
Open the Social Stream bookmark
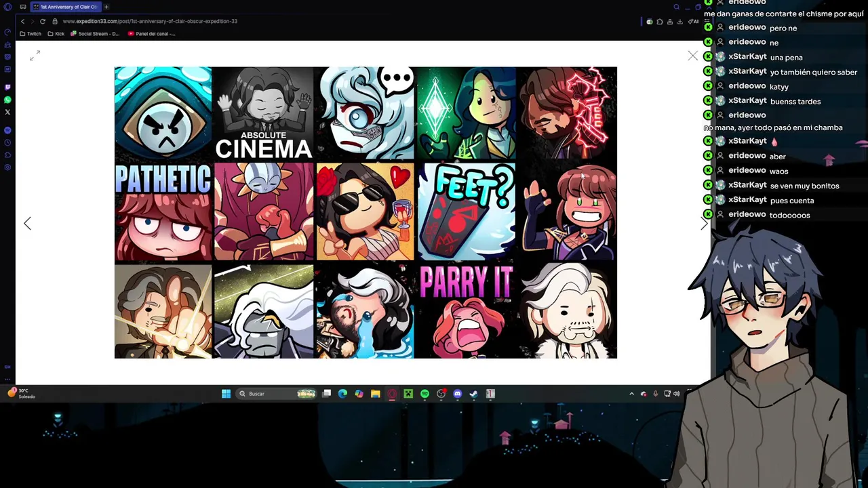pyautogui.click(x=95, y=33)
